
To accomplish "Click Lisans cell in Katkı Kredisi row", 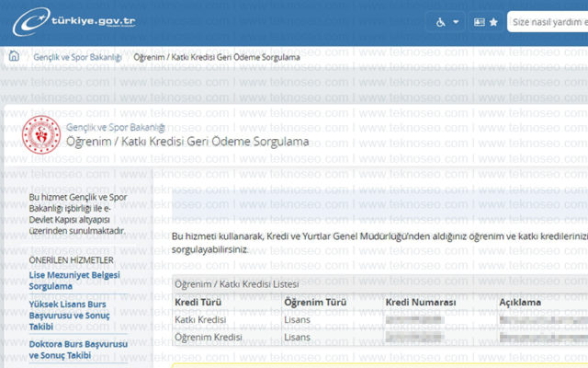I will pyautogui.click(x=297, y=319).
